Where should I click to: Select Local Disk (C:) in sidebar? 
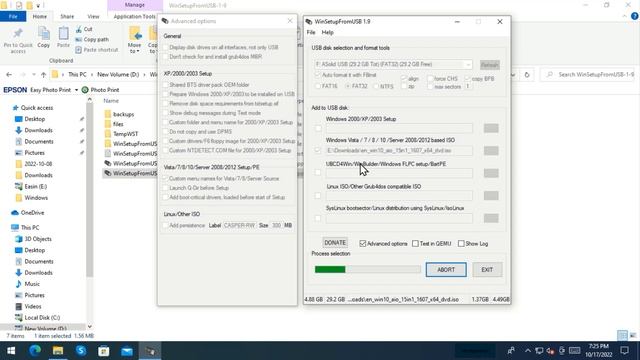point(42,318)
